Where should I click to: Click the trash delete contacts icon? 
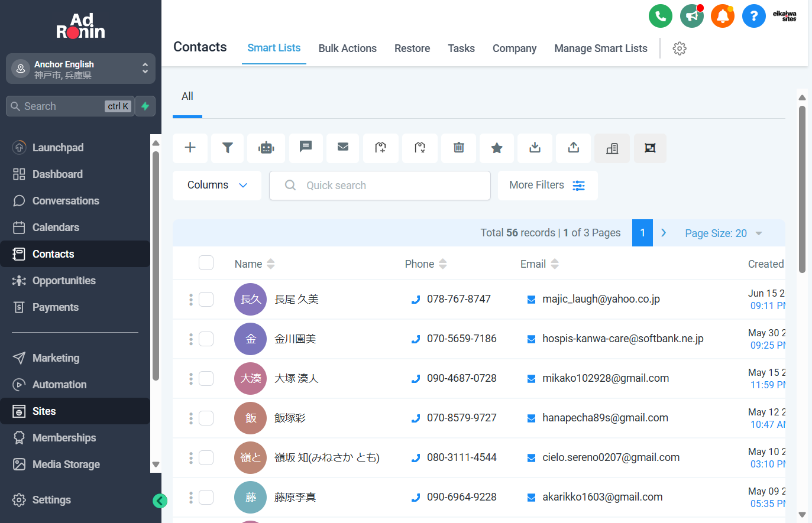(x=459, y=148)
